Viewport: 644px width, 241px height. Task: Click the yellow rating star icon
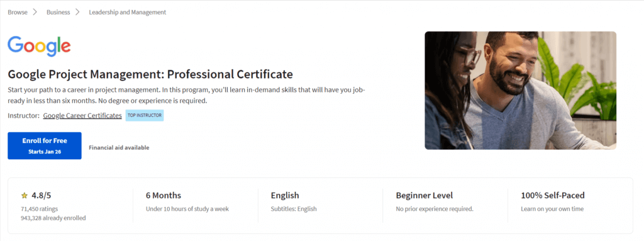[25, 195]
